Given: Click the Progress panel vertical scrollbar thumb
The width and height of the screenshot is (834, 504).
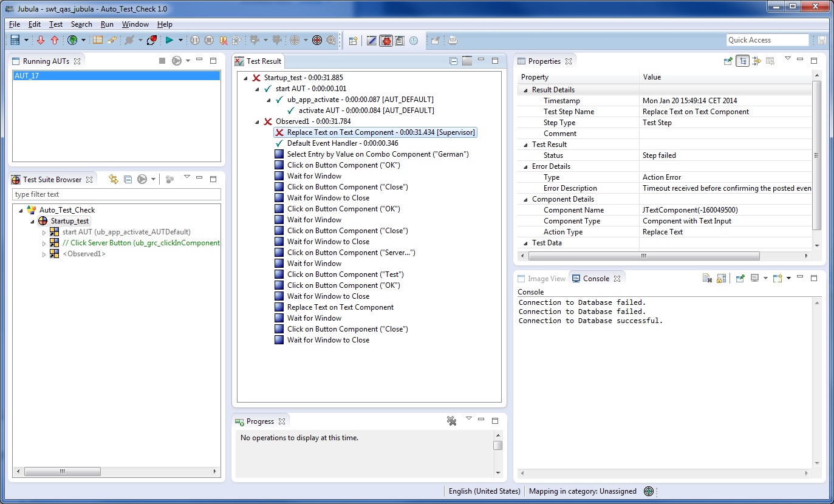Looking at the screenshot, I should tap(497, 445).
